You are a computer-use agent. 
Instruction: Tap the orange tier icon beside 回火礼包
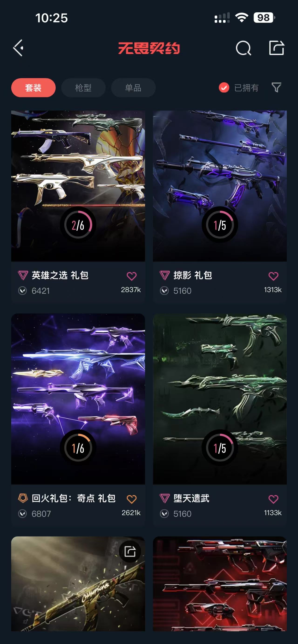tap(23, 498)
